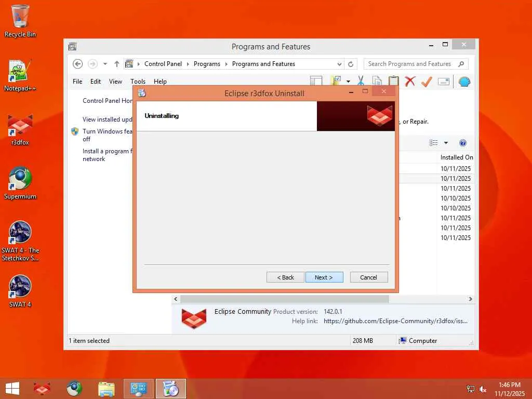Open File Explorer from the taskbar
This screenshot has height=399, width=532.
click(106, 389)
